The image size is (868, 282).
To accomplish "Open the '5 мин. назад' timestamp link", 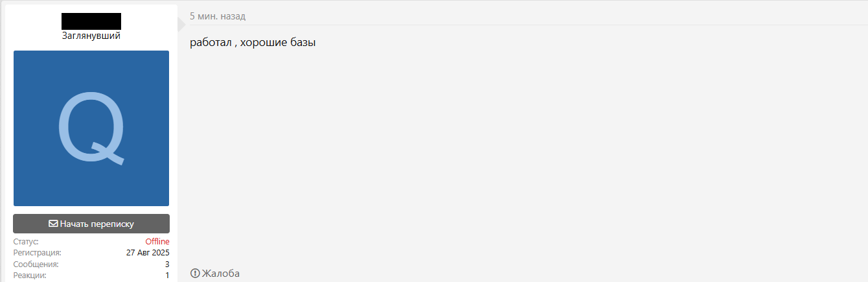I will 218,16.
